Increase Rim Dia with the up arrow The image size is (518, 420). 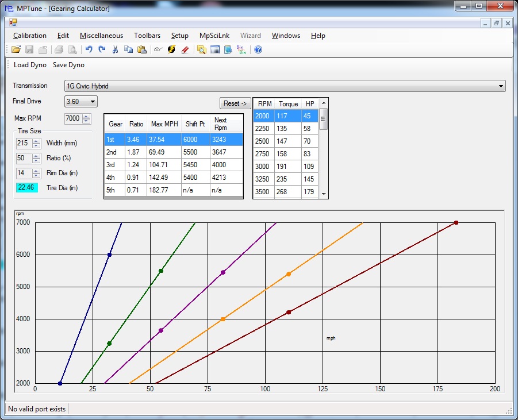36,171
